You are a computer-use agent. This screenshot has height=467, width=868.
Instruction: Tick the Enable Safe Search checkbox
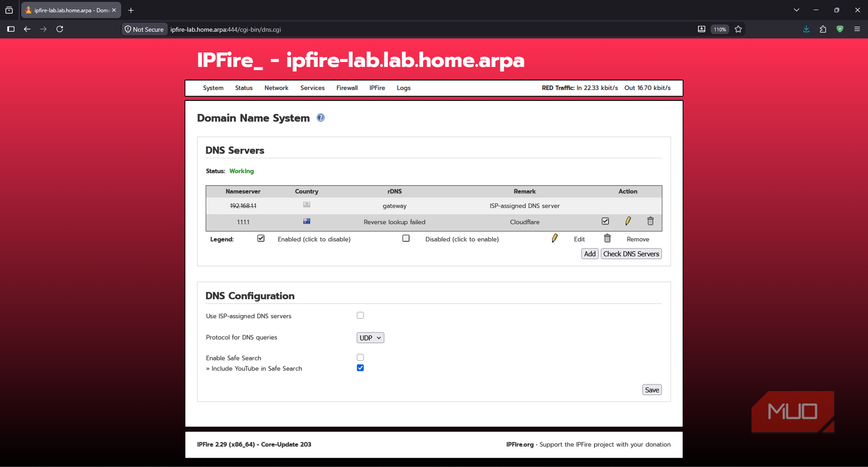click(360, 358)
